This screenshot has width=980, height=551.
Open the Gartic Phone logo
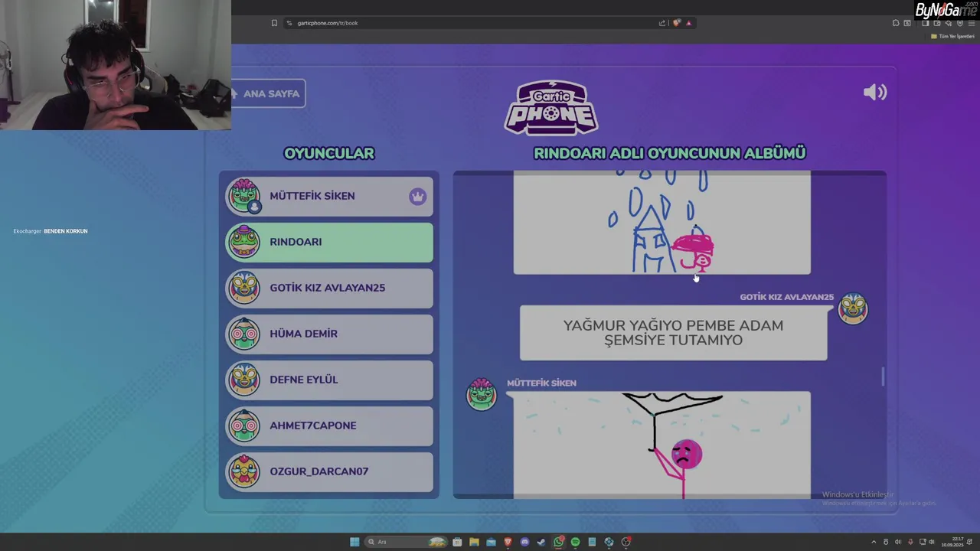point(551,108)
